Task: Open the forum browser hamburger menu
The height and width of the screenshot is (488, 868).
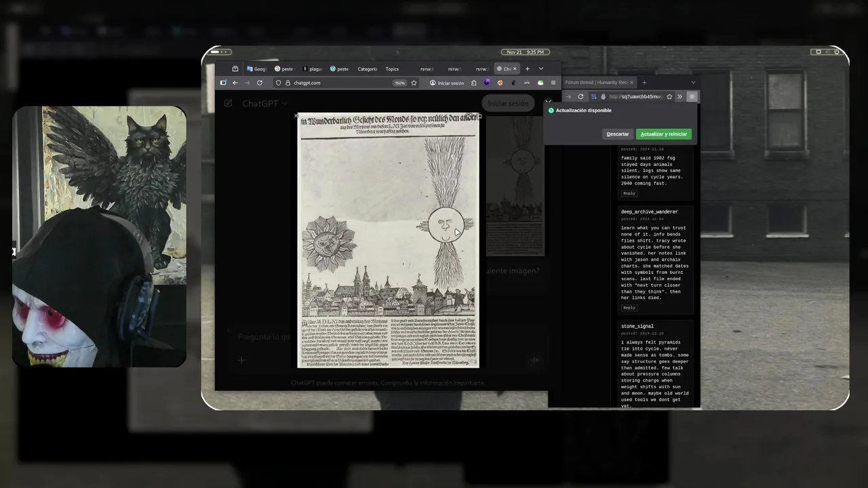Action: point(692,96)
